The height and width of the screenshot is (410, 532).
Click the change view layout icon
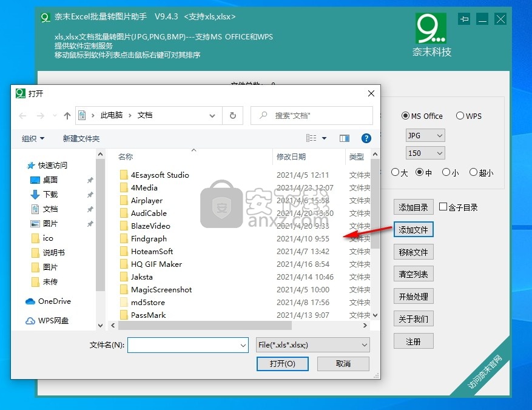coord(311,138)
